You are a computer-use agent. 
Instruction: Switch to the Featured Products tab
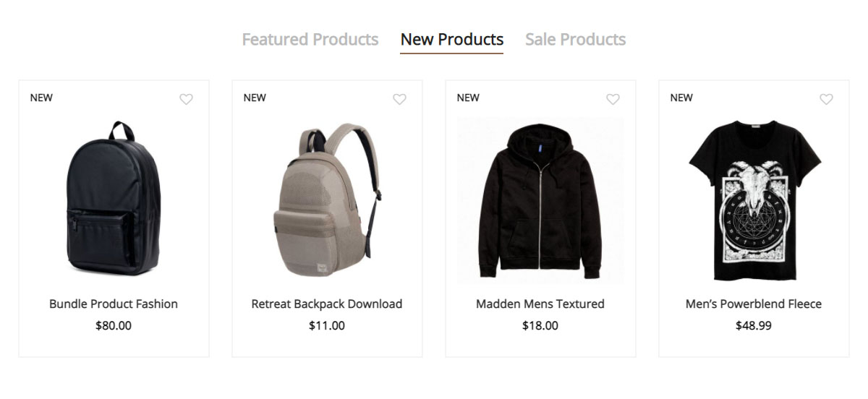[310, 39]
